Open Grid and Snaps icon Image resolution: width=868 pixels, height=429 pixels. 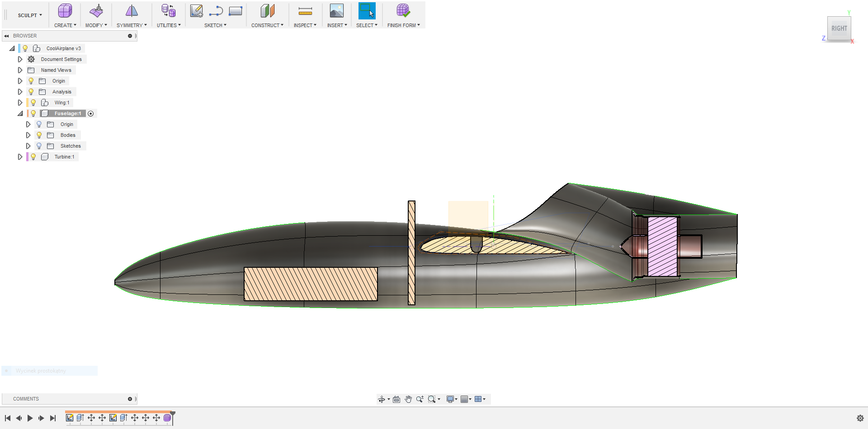point(464,399)
